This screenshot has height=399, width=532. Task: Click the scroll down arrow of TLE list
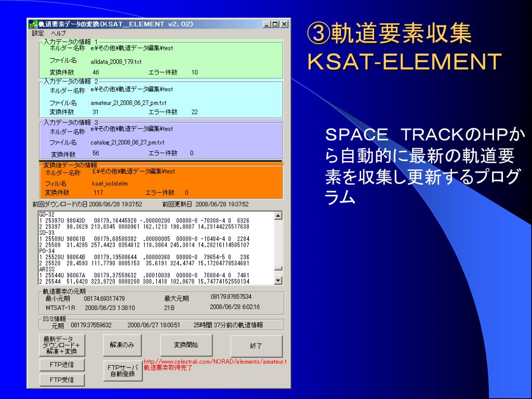tap(278, 280)
